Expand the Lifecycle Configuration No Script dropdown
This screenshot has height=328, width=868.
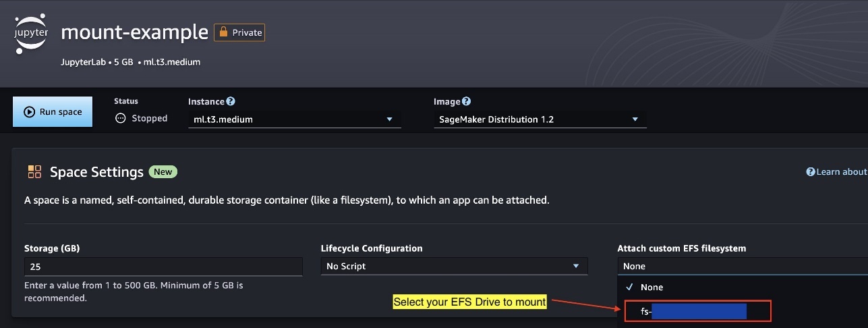(454, 266)
